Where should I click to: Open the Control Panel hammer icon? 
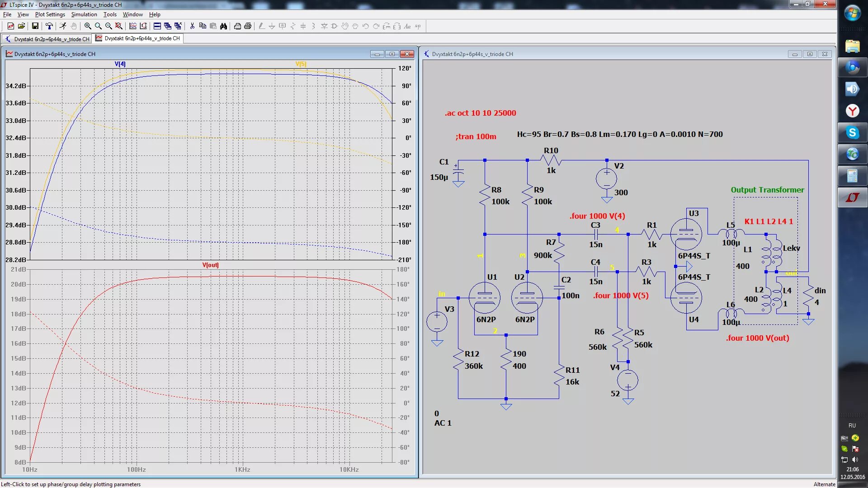[49, 26]
